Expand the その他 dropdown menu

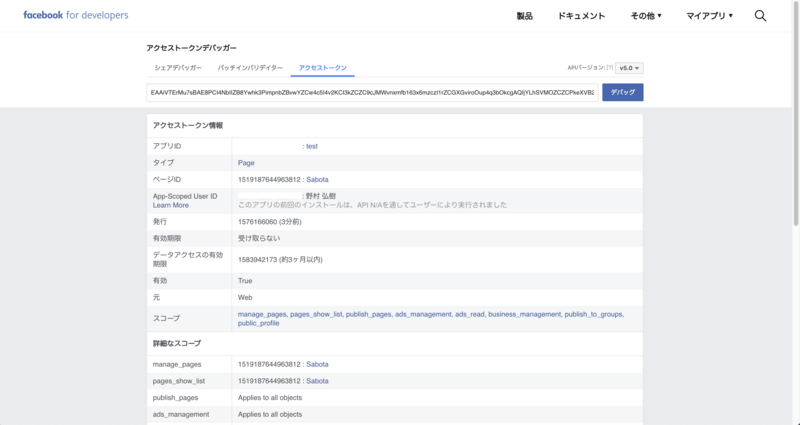tap(646, 16)
